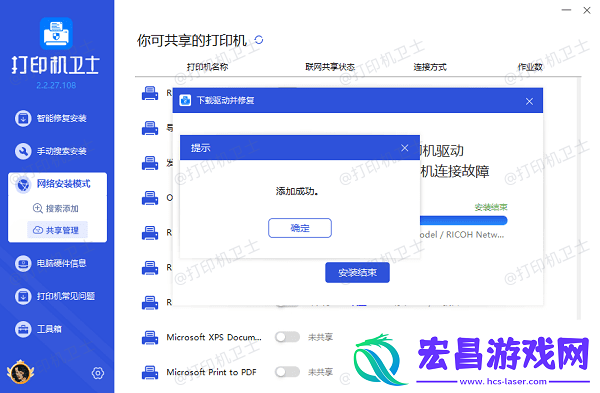The image size is (600, 393).
Task: Toggle sharing for Microsoft Print to PDF
Action: [x=287, y=372]
